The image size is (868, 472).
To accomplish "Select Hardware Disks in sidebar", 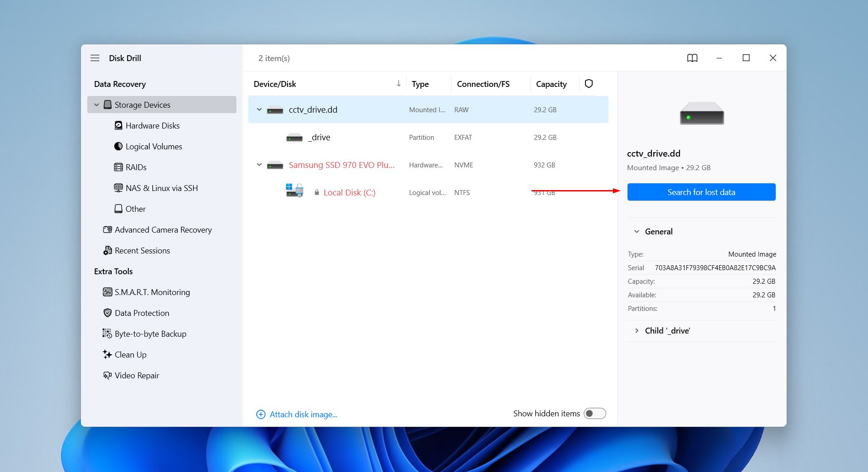I will (152, 125).
